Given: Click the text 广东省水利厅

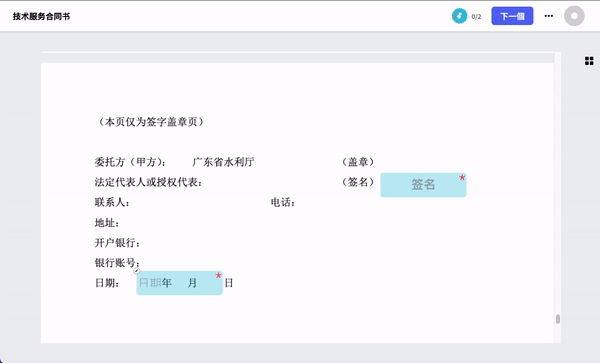Looking at the screenshot, I should pos(223,162).
